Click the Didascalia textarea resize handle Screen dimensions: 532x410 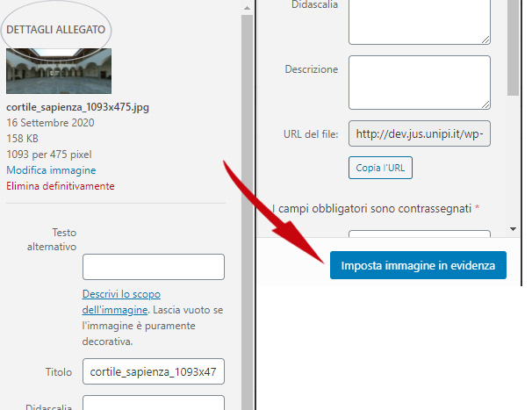pos(485,40)
